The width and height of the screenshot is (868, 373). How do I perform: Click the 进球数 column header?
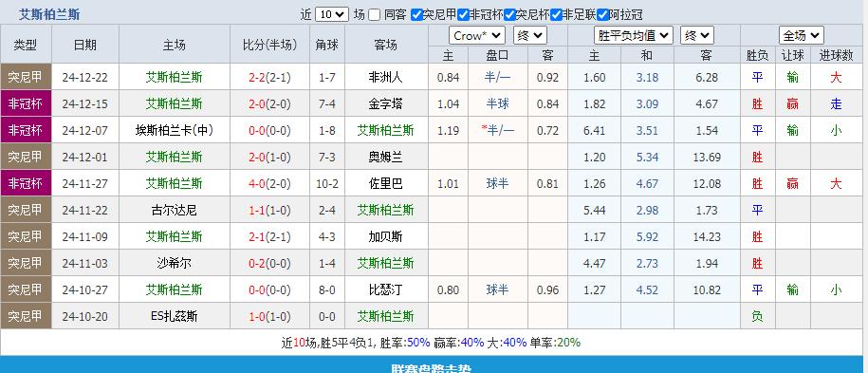click(x=836, y=55)
